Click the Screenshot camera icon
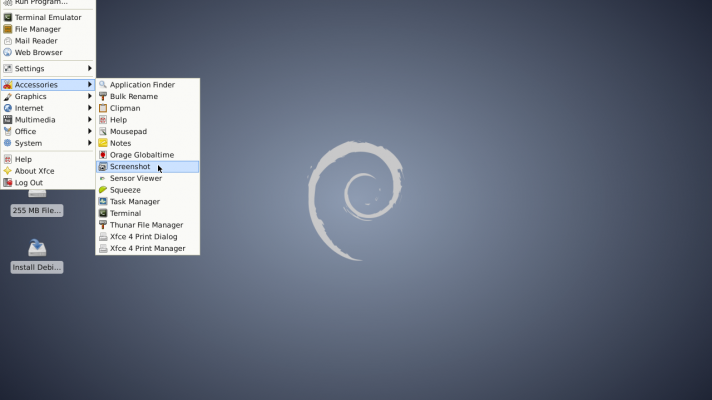712x400 pixels. 103,167
